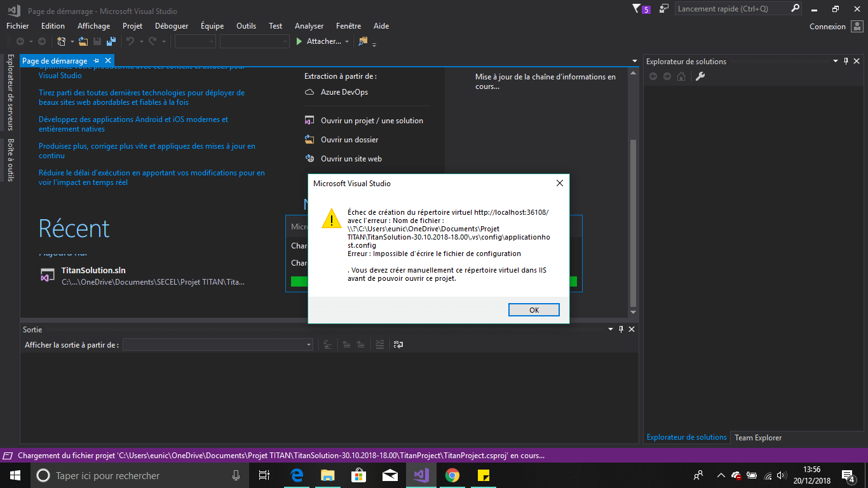Open the Déboguer menu

[172, 26]
